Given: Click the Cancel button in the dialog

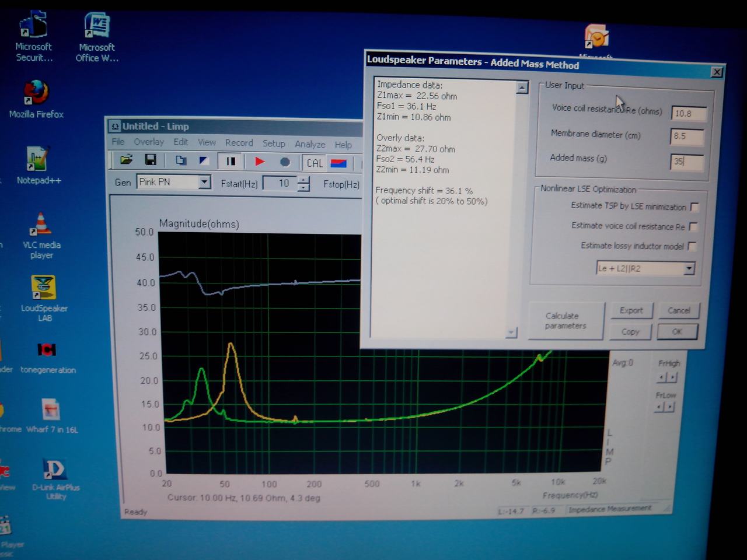Looking at the screenshot, I should coord(679,311).
